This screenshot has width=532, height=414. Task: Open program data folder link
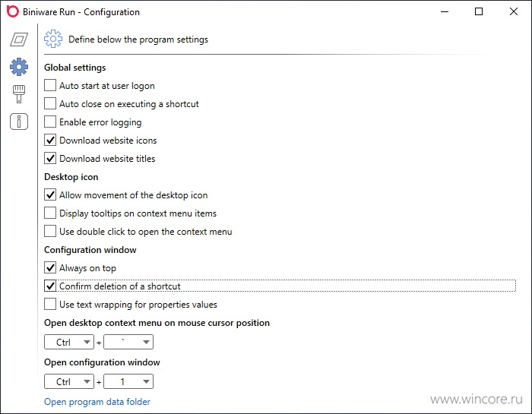pyautogui.click(x=97, y=402)
